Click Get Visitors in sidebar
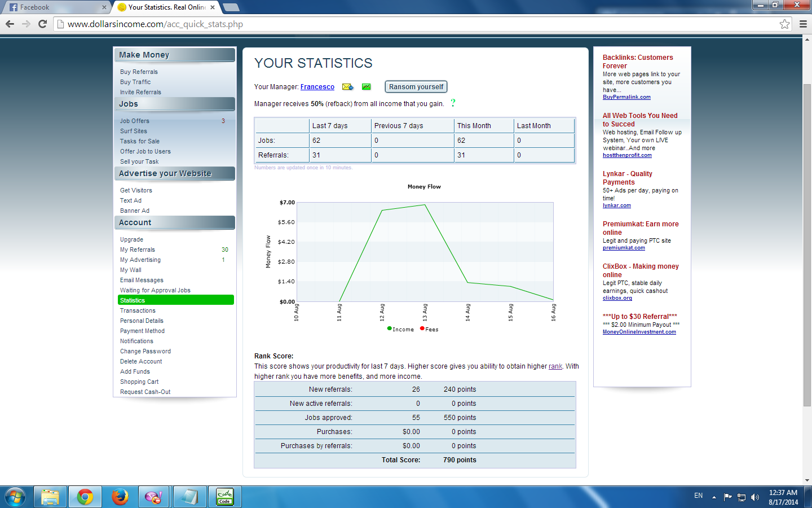The image size is (812, 508). click(x=136, y=190)
